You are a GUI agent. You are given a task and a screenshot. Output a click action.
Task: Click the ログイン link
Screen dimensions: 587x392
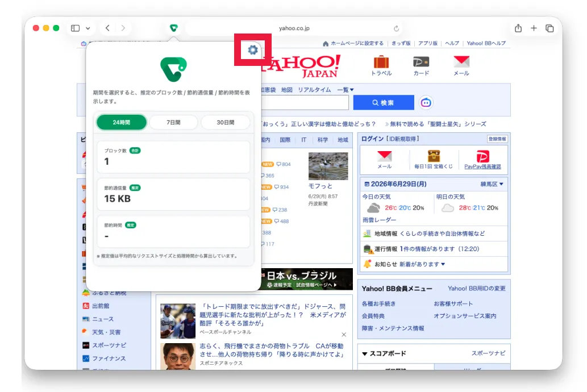tap(373, 139)
